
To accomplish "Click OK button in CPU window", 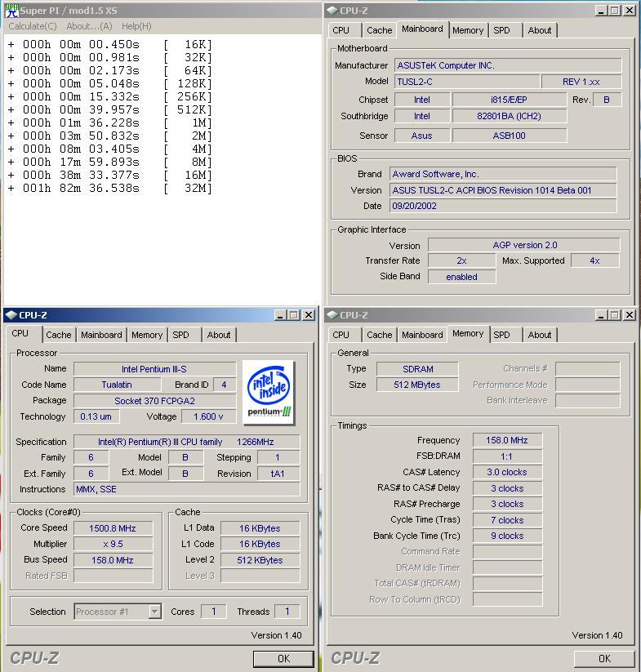I will point(283,659).
